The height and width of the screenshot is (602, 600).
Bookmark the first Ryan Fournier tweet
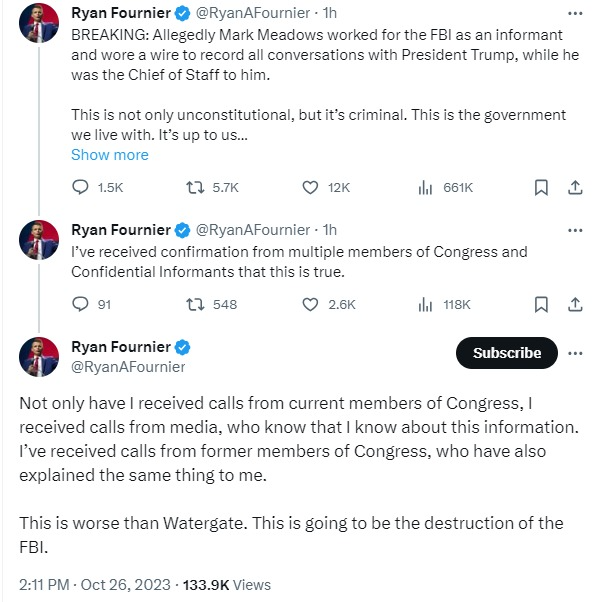click(x=541, y=187)
